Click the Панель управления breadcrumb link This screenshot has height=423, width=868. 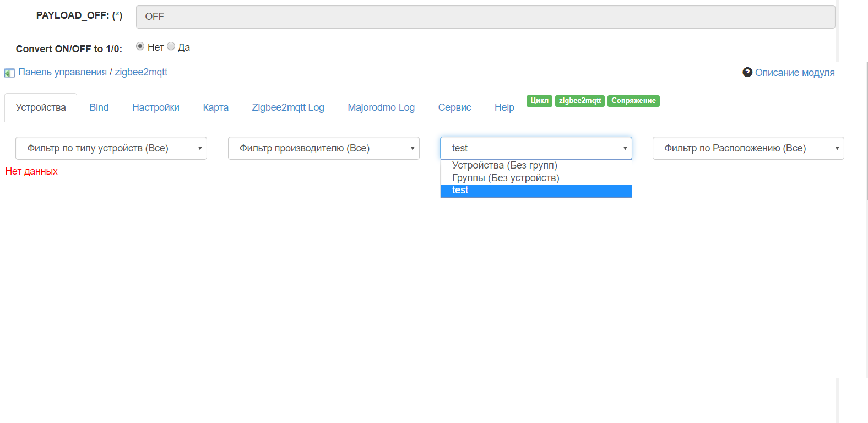63,72
